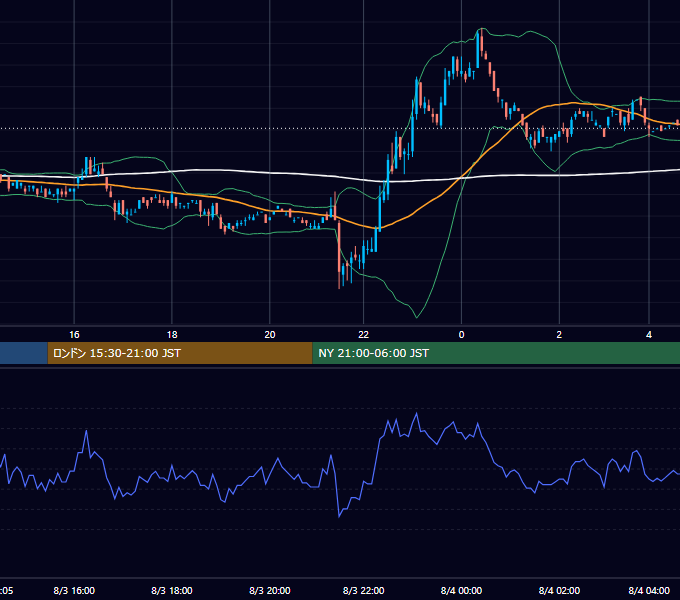Click the 20 hour label on chart axis
The image size is (680, 600).
(x=270, y=334)
